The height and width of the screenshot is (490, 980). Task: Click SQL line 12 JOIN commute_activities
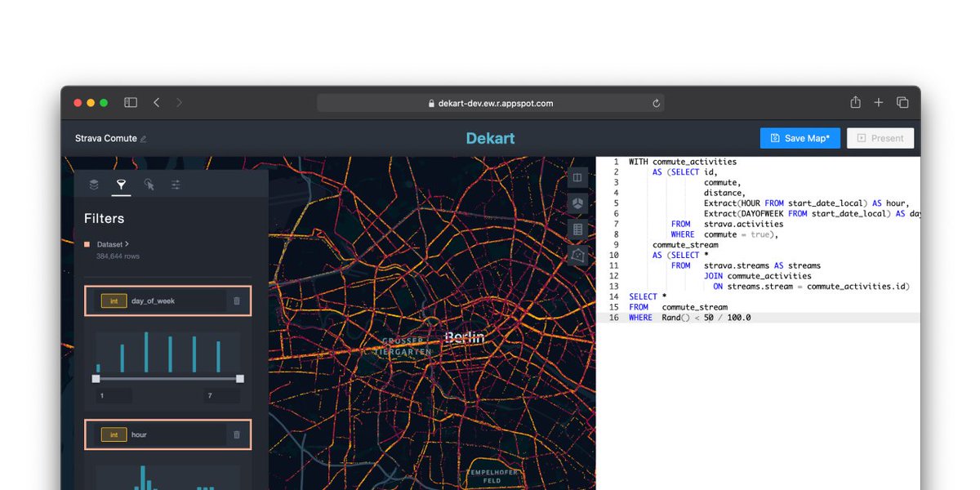click(758, 276)
